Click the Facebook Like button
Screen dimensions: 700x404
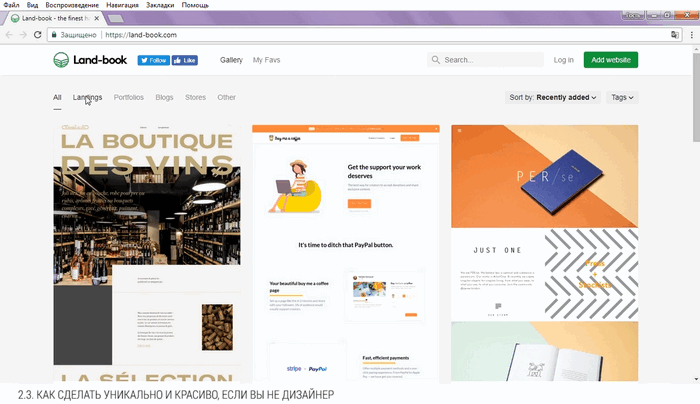tap(185, 60)
